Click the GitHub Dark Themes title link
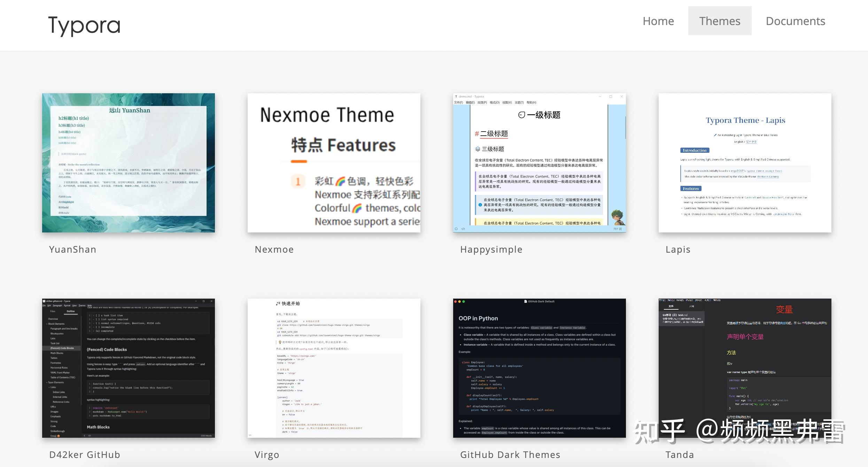 click(x=510, y=455)
